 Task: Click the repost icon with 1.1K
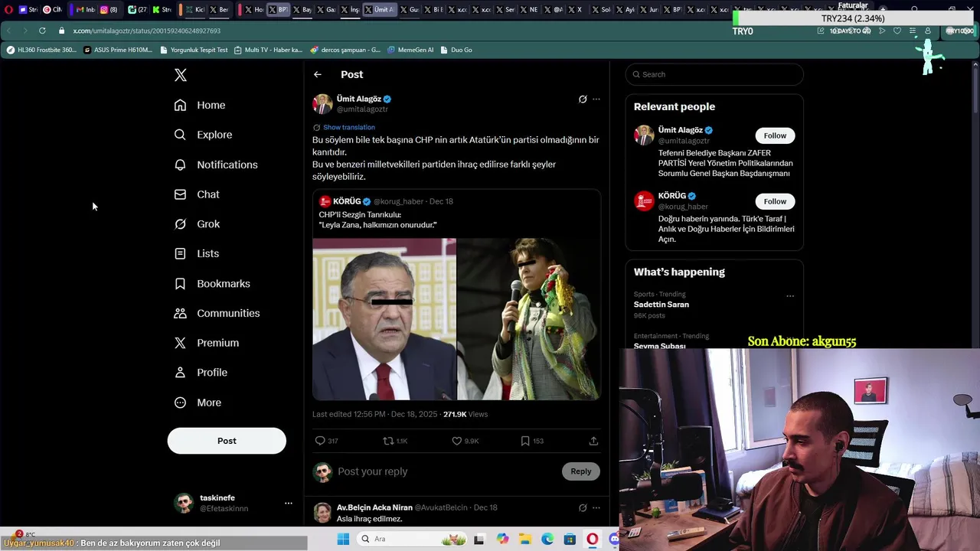[x=388, y=441]
